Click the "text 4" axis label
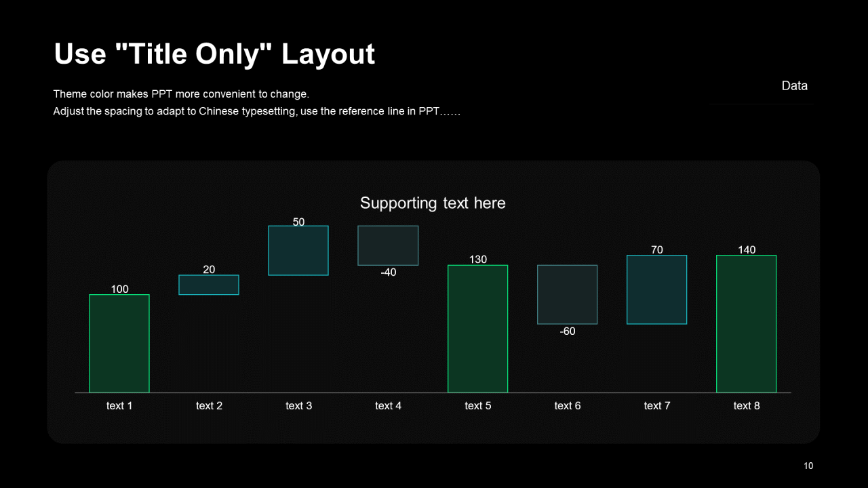The image size is (868, 488). (388, 405)
